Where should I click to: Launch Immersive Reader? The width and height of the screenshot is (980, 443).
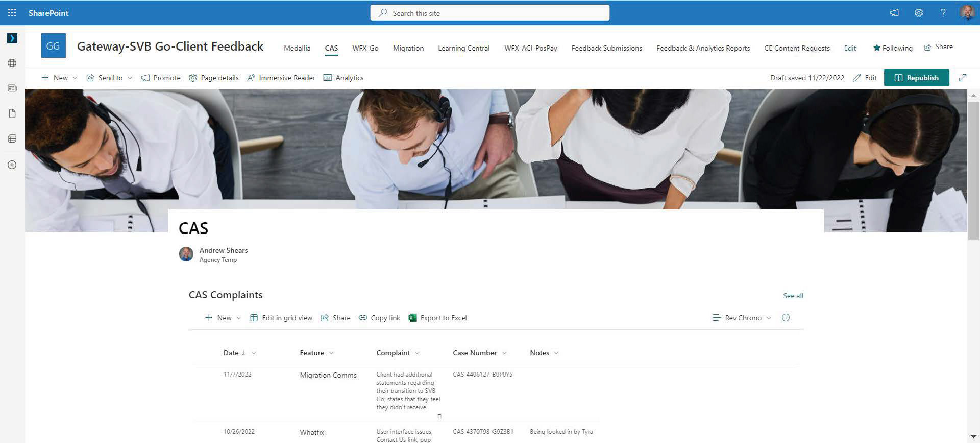[x=281, y=78]
